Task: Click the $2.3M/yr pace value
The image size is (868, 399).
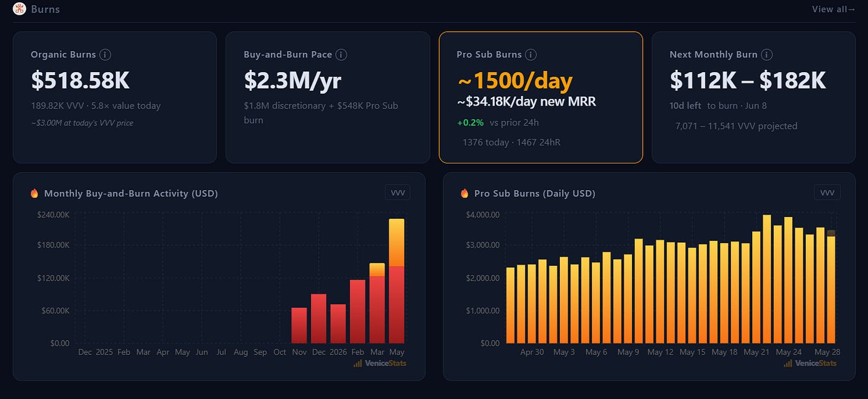Action: tap(292, 81)
